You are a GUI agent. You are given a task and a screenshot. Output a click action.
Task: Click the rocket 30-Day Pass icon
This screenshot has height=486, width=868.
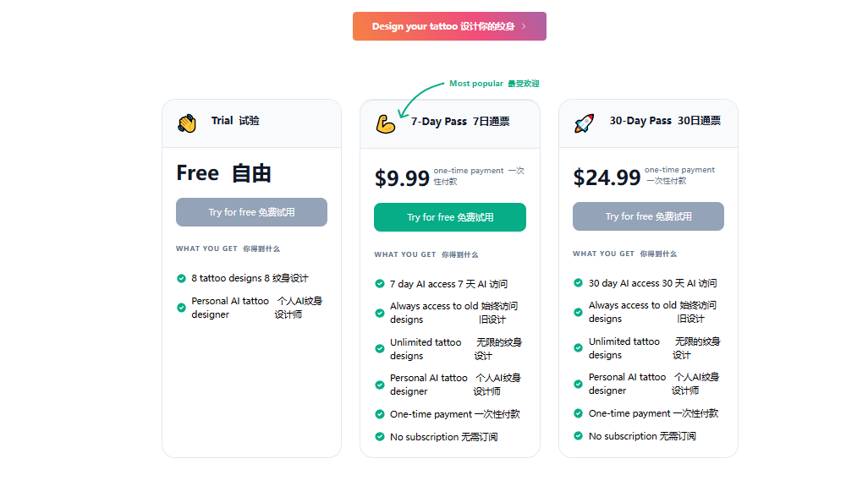[584, 123]
